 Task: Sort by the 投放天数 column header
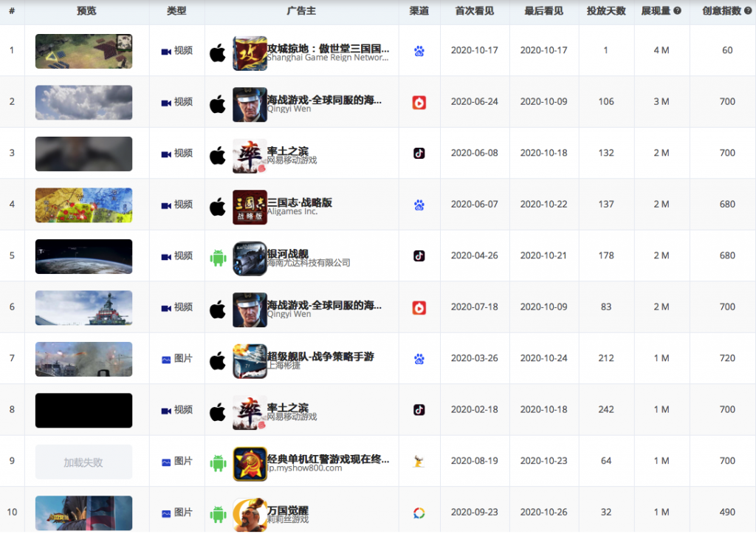click(605, 11)
